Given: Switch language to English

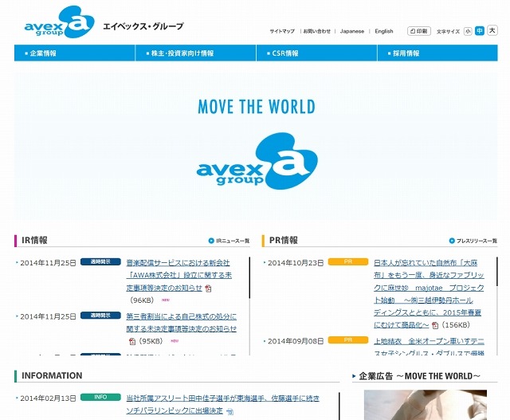Looking at the screenshot, I should (384, 31).
